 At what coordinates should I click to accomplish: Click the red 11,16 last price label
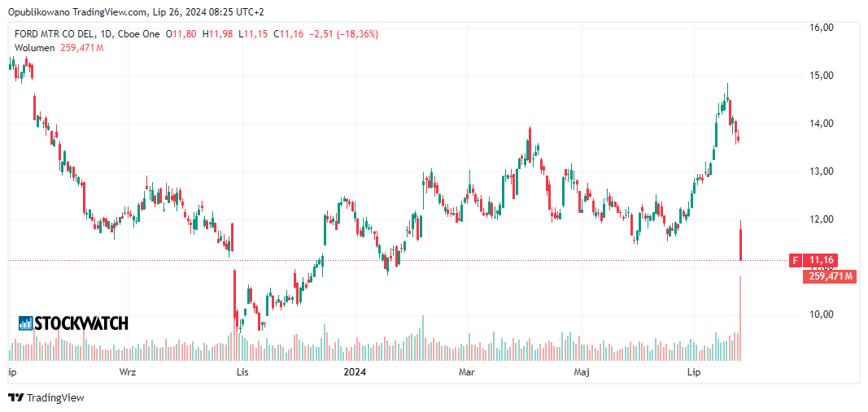click(x=822, y=260)
